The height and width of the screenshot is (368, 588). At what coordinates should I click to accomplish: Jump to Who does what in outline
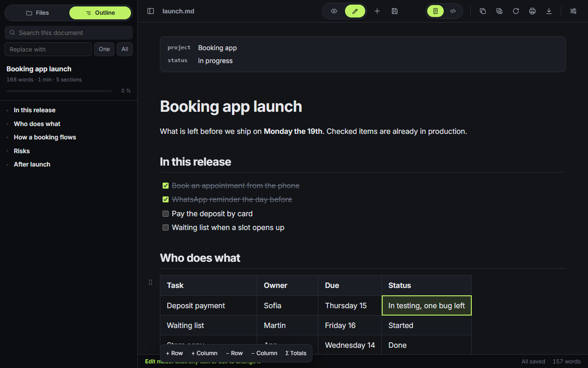(x=37, y=124)
